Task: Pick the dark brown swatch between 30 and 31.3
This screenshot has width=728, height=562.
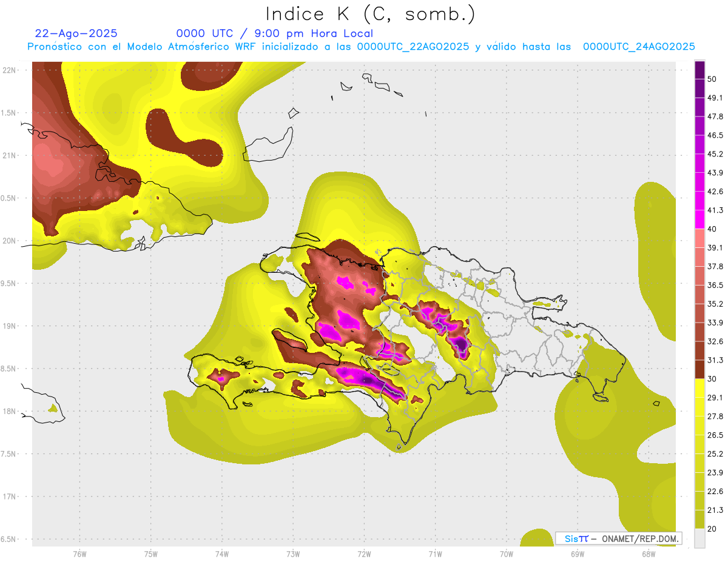Action: click(x=699, y=369)
